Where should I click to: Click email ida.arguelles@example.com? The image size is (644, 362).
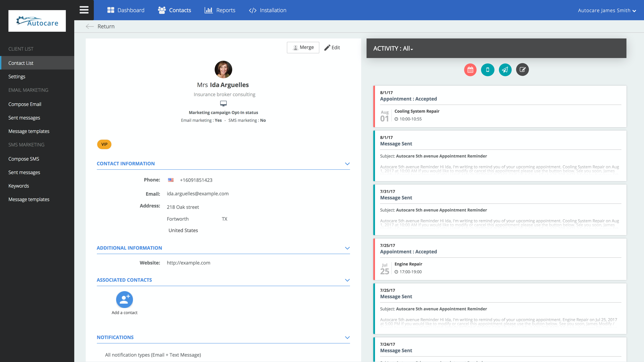(x=197, y=194)
